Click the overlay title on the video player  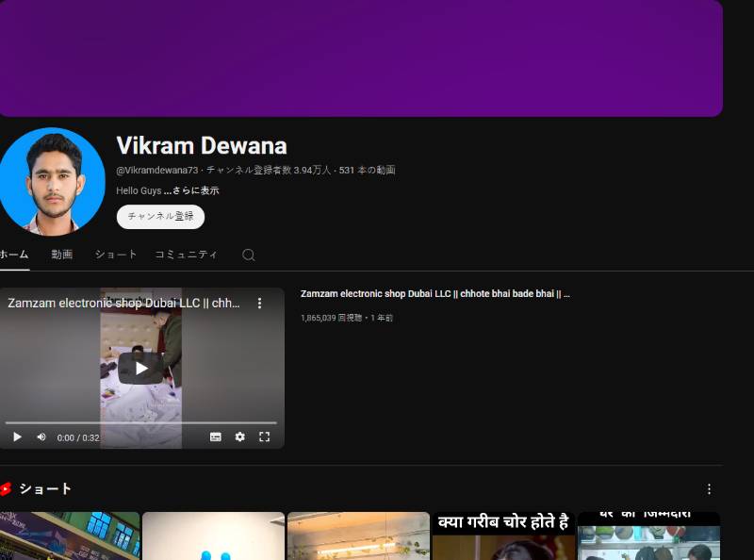coord(123,303)
